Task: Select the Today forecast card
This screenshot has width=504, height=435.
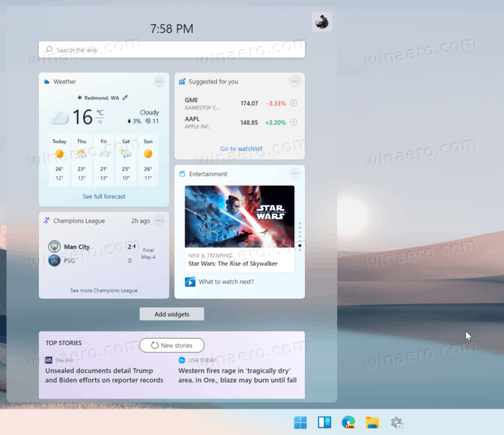Action: pos(59,160)
